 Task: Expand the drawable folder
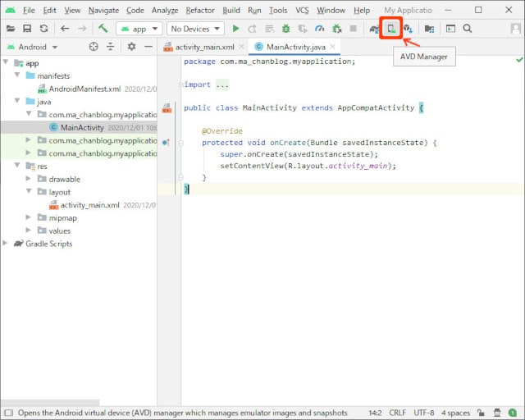point(29,179)
